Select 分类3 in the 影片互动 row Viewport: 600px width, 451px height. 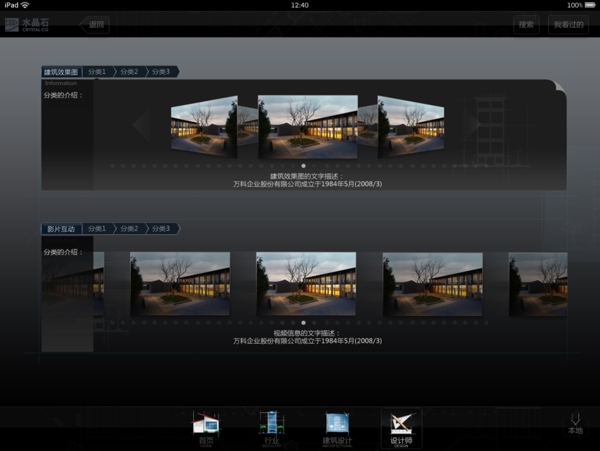click(x=161, y=229)
